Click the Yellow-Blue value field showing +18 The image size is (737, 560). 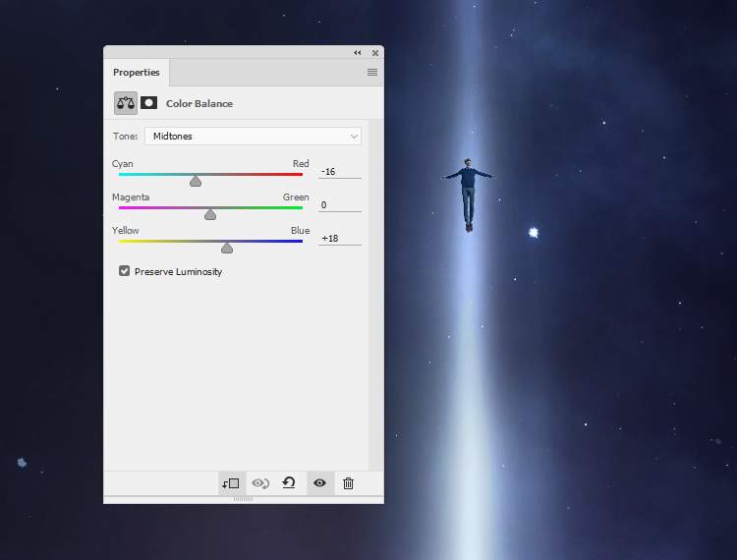[x=339, y=238]
